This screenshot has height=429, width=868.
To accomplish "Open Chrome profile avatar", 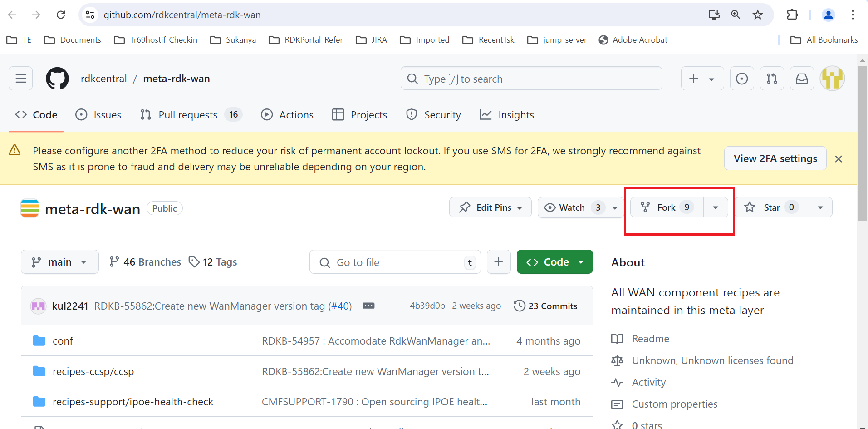I will pos(829,15).
